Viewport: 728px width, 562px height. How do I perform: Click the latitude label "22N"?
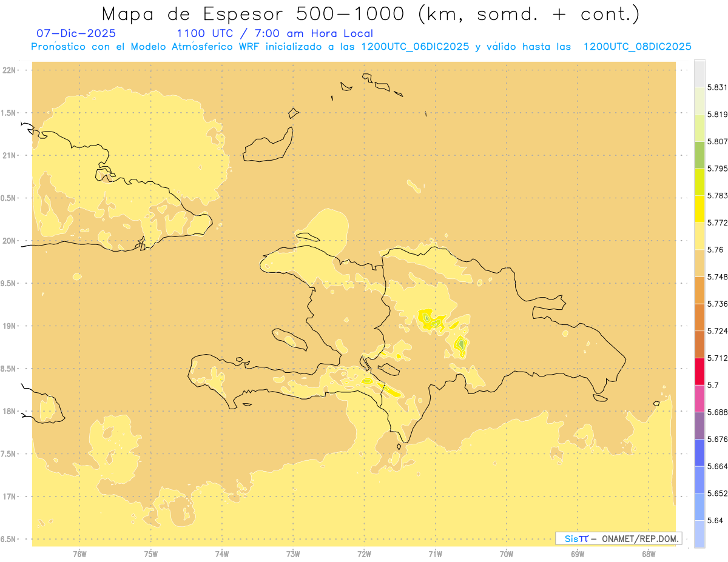tap(10, 70)
